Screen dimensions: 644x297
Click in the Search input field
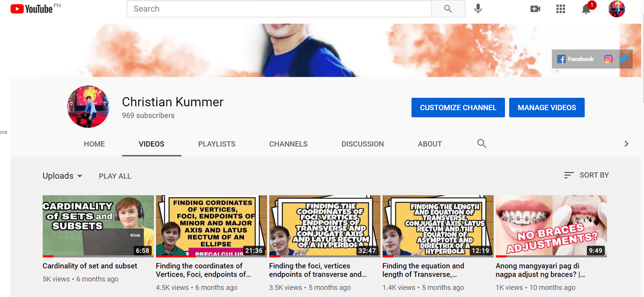[x=279, y=9]
